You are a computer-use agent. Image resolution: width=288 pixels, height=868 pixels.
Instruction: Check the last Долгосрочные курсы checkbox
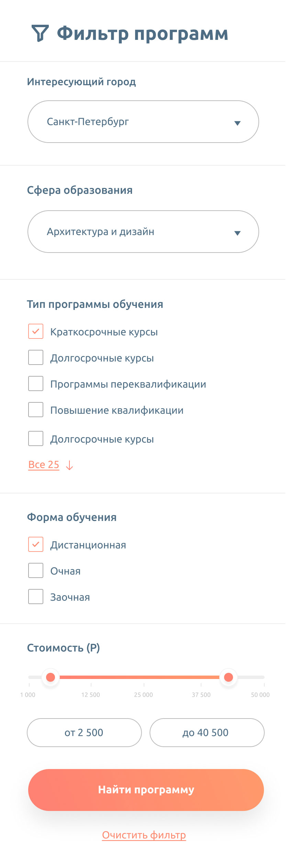(36, 438)
